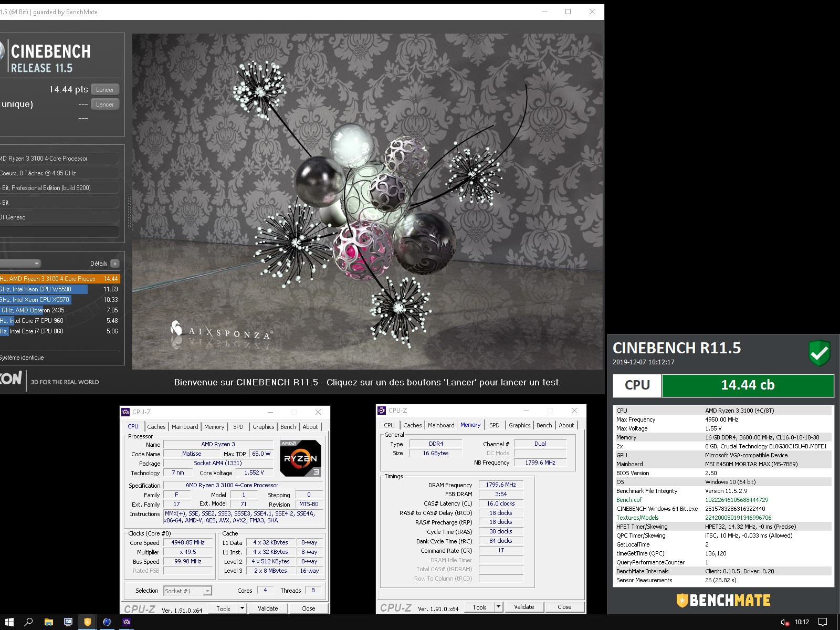Viewport: 840px width, 630px height.
Task: Click the Détails arrow in Cinebench
Action: point(115,264)
